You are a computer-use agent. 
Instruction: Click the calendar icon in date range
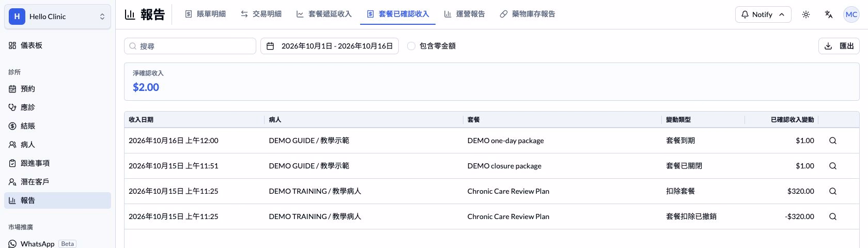click(x=270, y=46)
